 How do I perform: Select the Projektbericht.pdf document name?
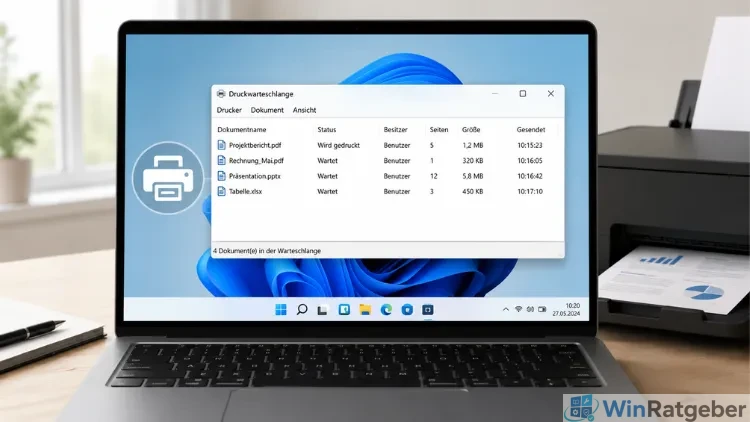(x=255, y=145)
